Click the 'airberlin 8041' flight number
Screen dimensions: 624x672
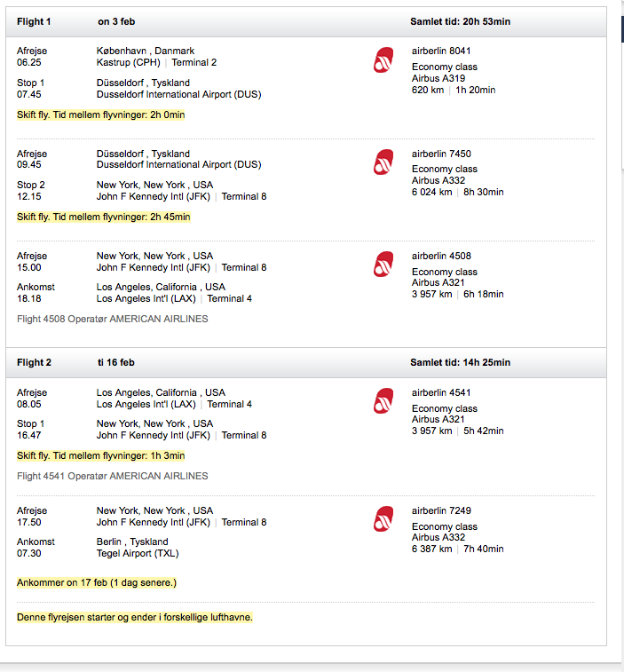[x=441, y=51]
